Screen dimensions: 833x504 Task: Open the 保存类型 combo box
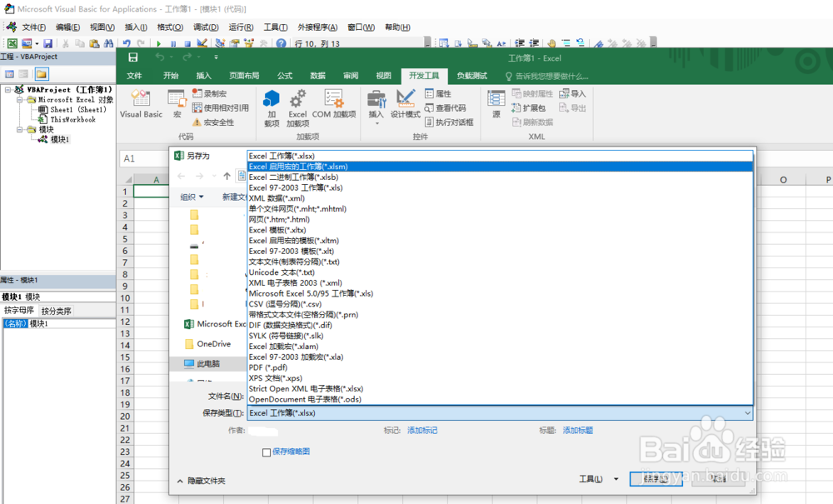pos(500,412)
